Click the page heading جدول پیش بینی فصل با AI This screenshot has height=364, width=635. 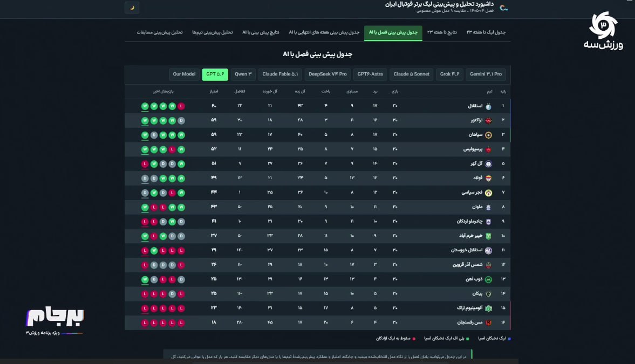317,54
